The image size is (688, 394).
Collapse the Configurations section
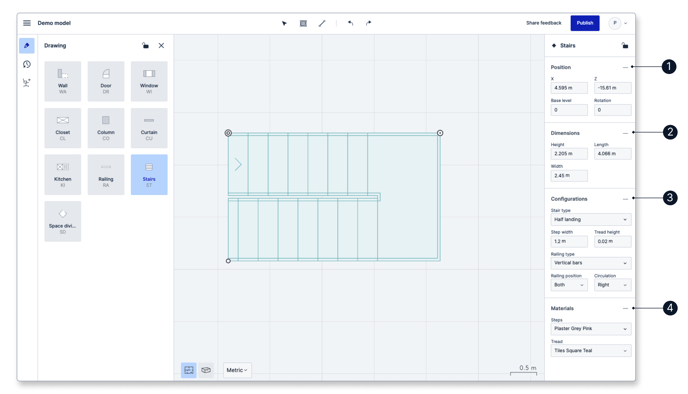coord(625,199)
